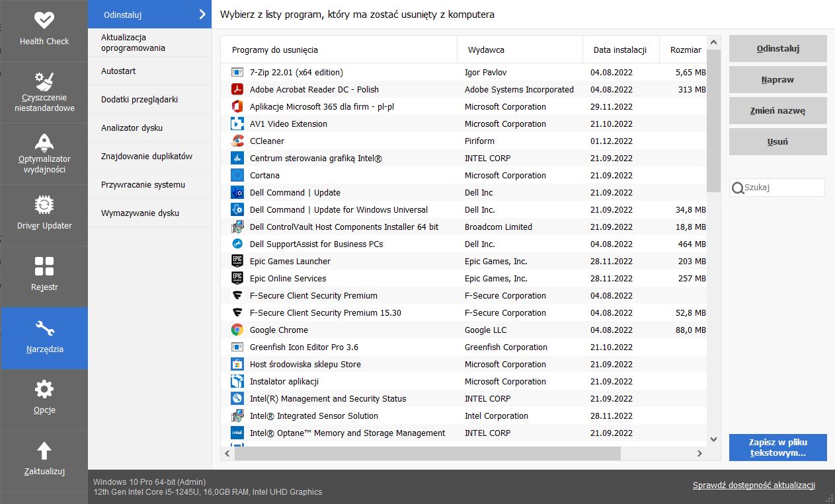Sort by Data instalacji column header

click(x=621, y=50)
